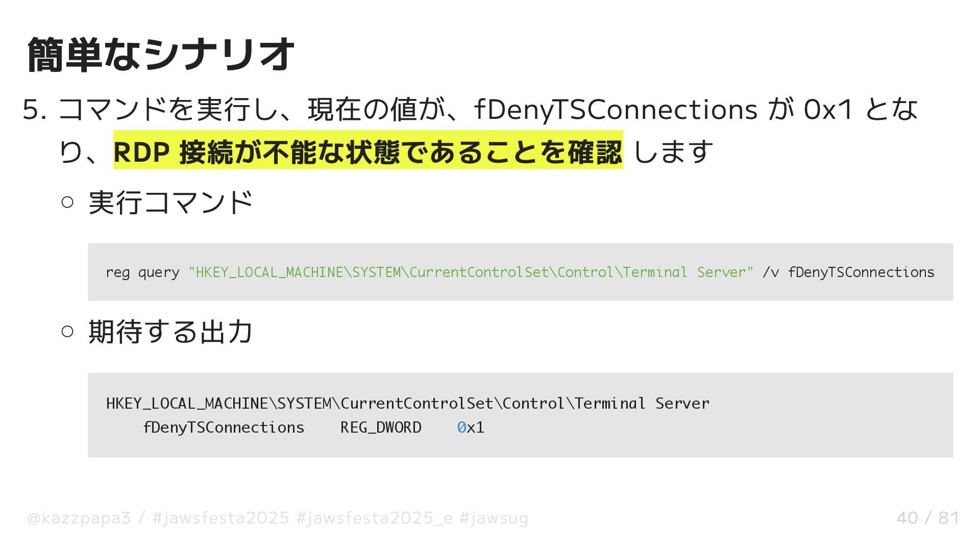This screenshot has height=551, width=980.
Task: Click fDenyTSConnections in the output block
Action: pyautogui.click(x=224, y=428)
